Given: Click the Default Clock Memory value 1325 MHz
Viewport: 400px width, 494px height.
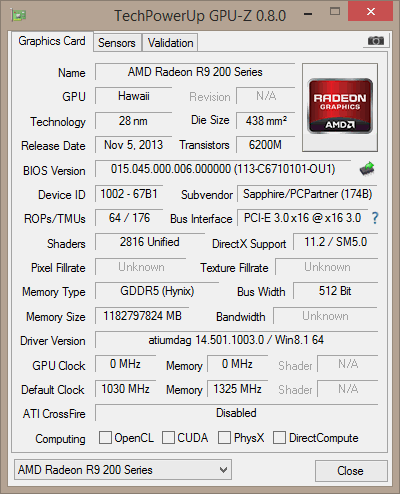Looking at the screenshot, I should [x=237, y=389].
